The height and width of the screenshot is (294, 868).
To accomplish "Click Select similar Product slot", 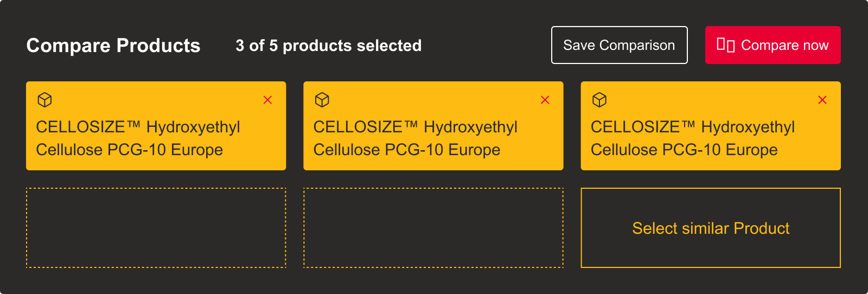I will pyautogui.click(x=711, y=228).
